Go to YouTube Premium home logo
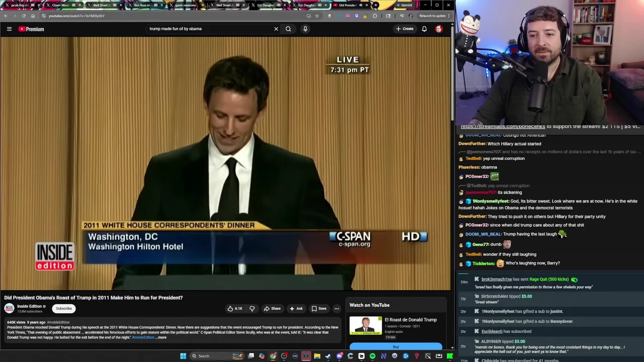 (31, 29)
